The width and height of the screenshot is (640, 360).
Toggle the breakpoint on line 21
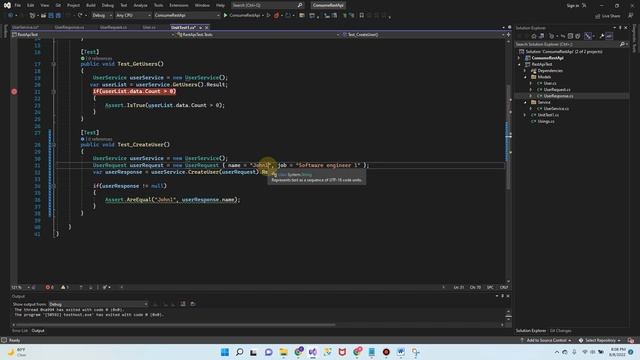point(14,91)
